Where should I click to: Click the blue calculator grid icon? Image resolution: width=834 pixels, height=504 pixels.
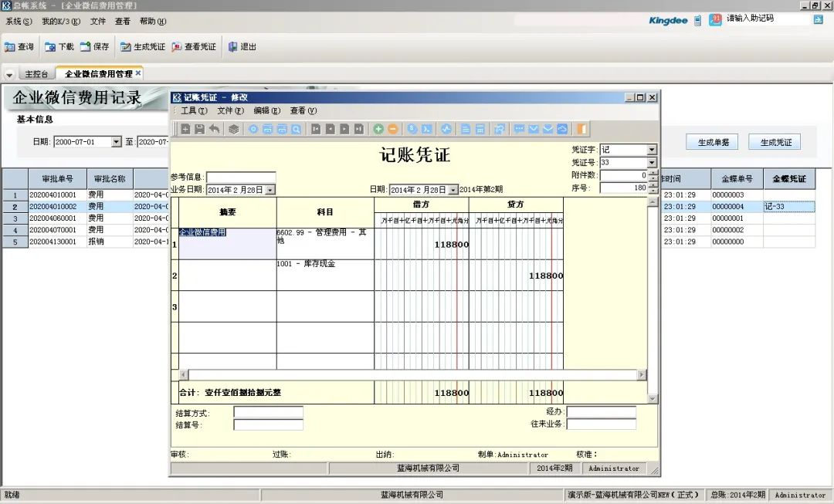coord(480,129)
